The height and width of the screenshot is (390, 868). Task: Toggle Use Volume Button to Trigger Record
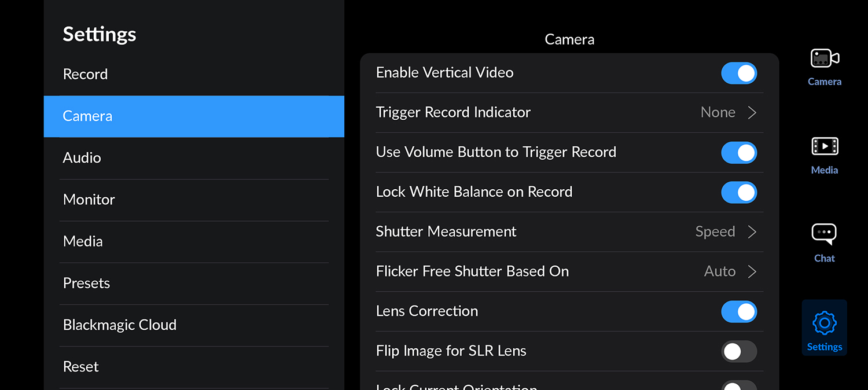tap(739, 153)
